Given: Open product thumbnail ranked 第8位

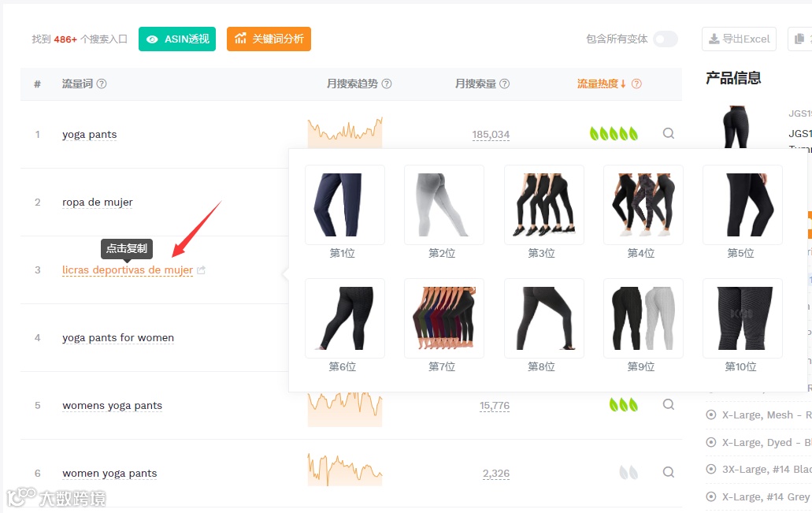Looking at the screenshot, I should (x=543, y=318).
